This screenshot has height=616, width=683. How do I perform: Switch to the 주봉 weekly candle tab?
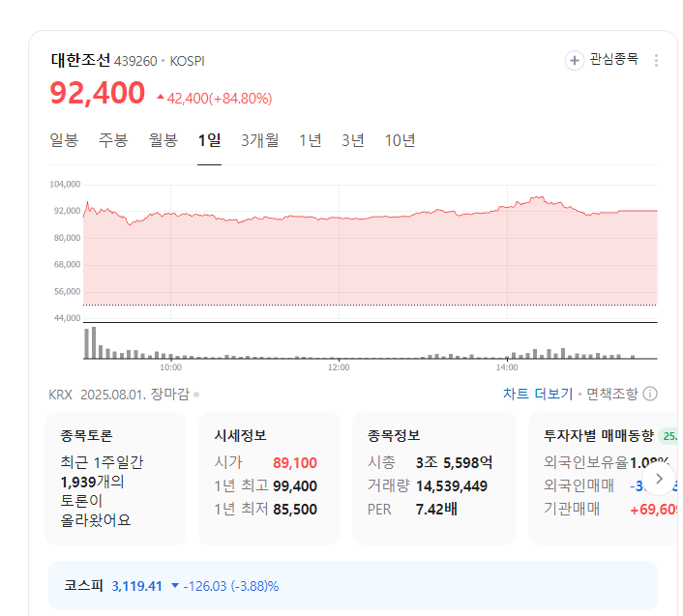(113, 140)
